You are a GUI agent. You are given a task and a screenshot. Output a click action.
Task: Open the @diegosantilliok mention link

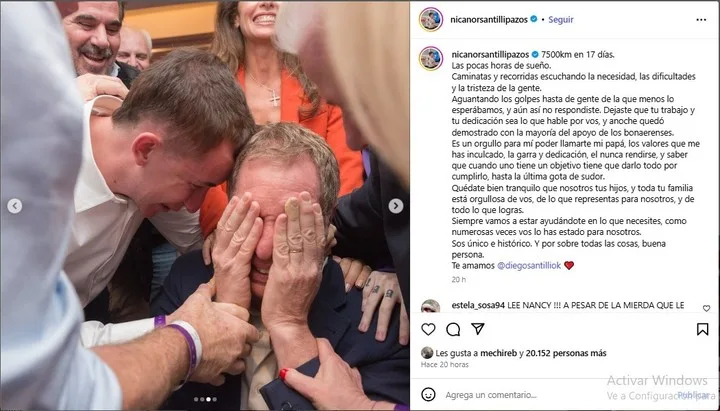529,265
